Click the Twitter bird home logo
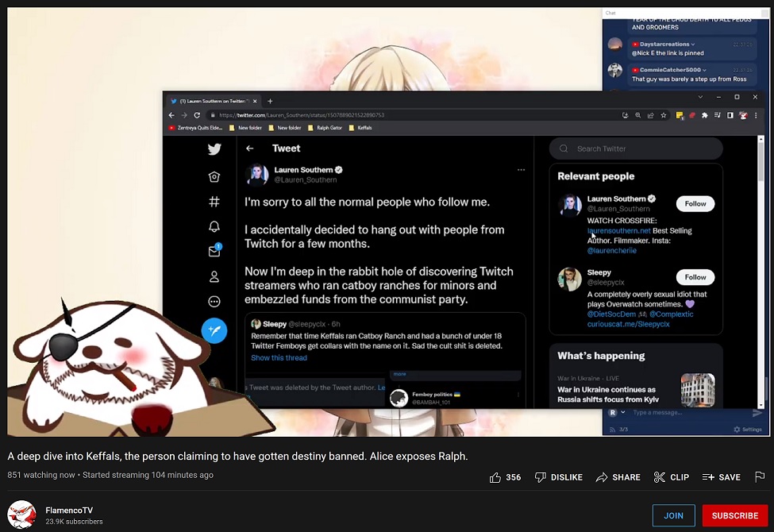Screen dimensions: 774x532 pos(214,148)
